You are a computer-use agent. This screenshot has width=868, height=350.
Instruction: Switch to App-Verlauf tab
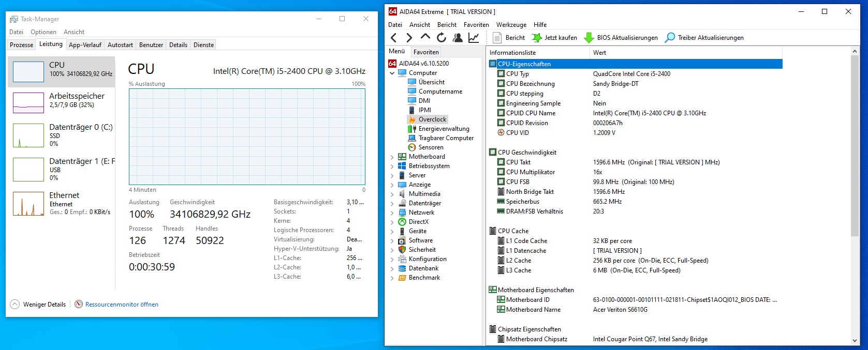point(85,45)
